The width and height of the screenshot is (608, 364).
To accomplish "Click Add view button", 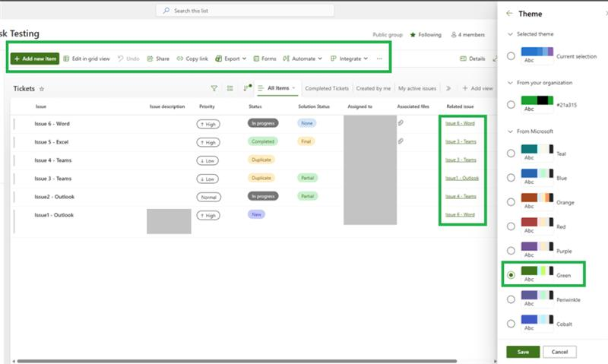I will coord(478,88).
